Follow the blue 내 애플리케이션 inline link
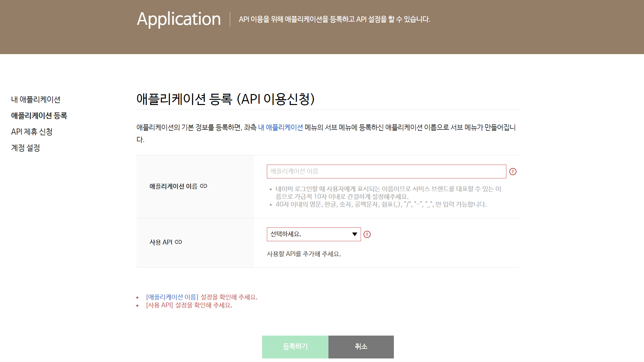This screenshot has height=362, width=644. click(x=280, y=128)
